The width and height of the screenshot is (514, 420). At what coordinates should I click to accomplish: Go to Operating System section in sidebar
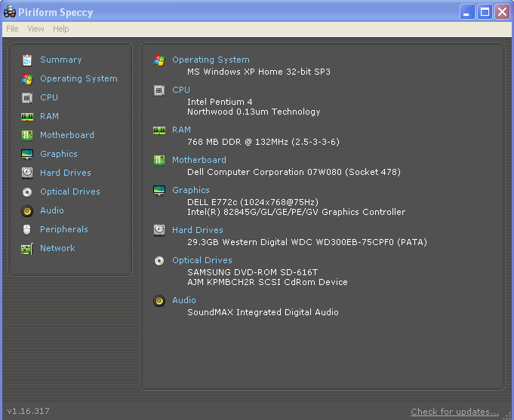78,78
